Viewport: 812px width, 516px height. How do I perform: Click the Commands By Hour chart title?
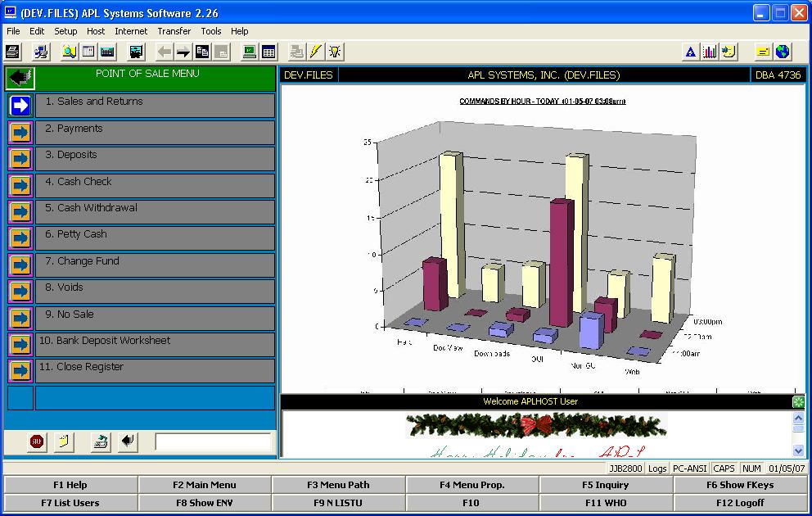[542, 102]
